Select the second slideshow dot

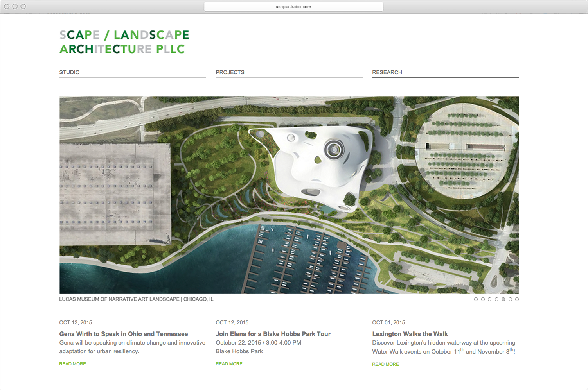click(x=483, y=299)
